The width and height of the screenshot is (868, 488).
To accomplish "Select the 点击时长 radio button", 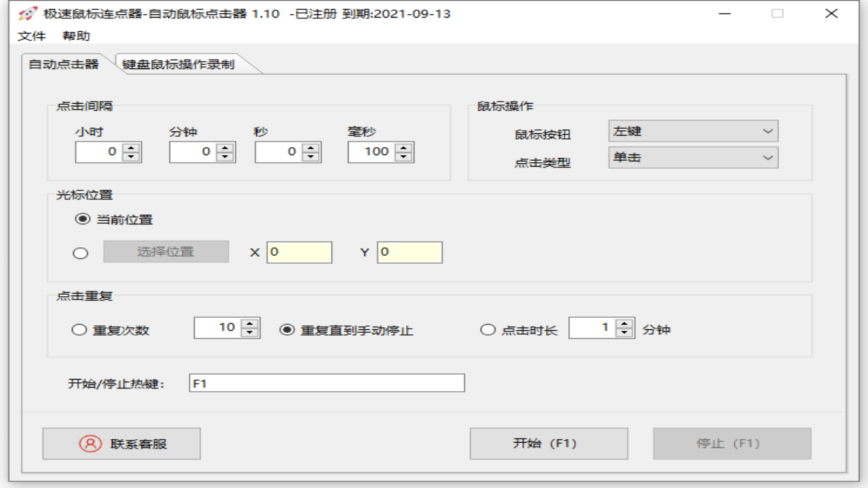I will point(488,330).
